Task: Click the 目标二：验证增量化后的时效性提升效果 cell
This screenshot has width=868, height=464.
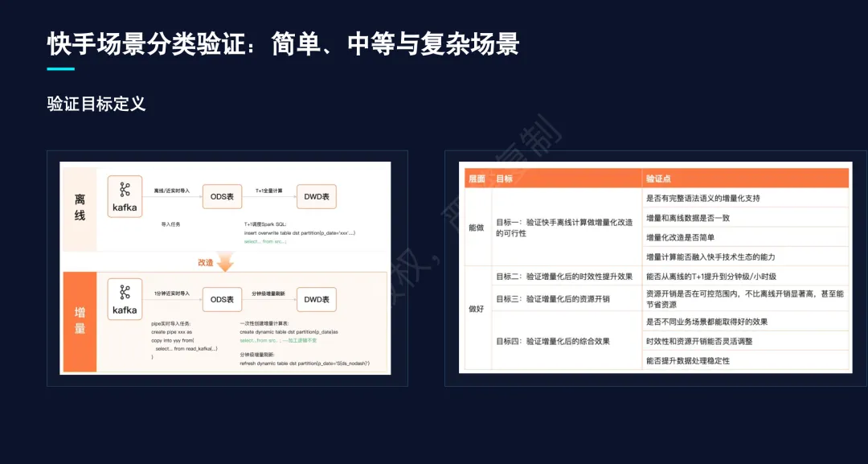Action: (567, 276)
